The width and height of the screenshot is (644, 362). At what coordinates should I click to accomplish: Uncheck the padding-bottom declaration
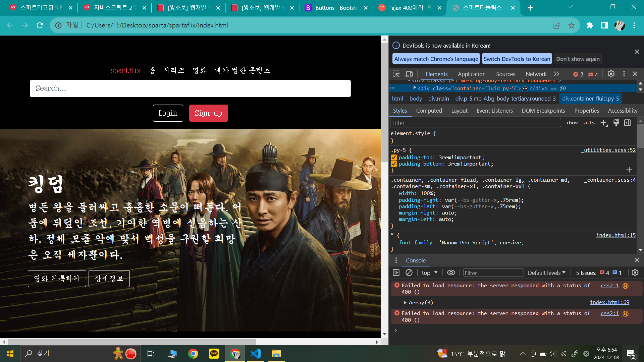pyautogui.click(x=394, y=164)
